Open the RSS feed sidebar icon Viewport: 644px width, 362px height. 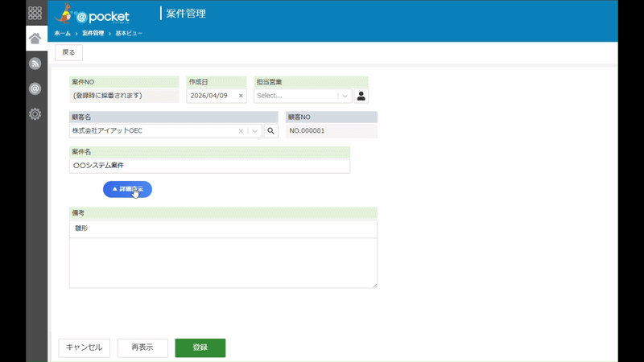pos(35,64)
